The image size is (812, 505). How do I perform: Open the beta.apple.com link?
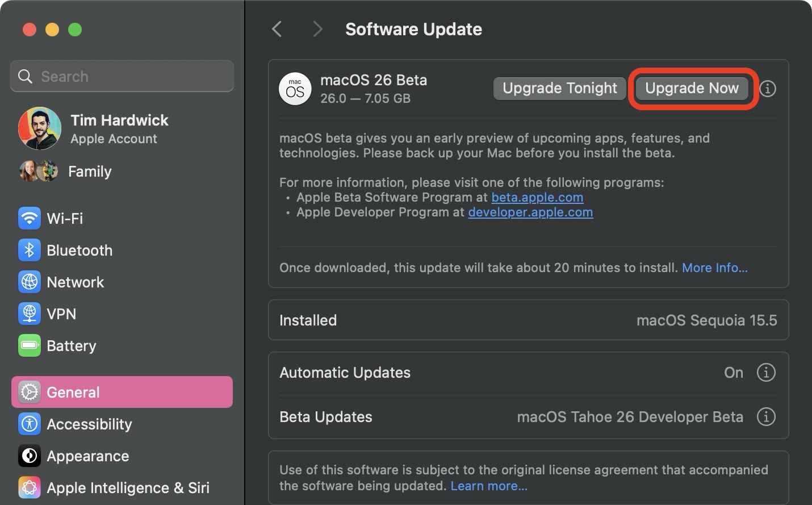pyautogui.click(x=537, y=197)
